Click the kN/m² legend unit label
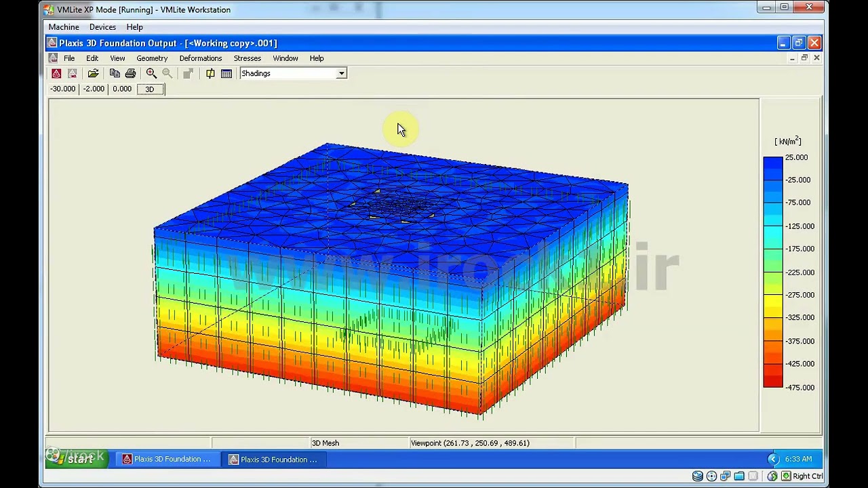Image resolution: width=868 pixels, height=488 pixels. point(788,141)
